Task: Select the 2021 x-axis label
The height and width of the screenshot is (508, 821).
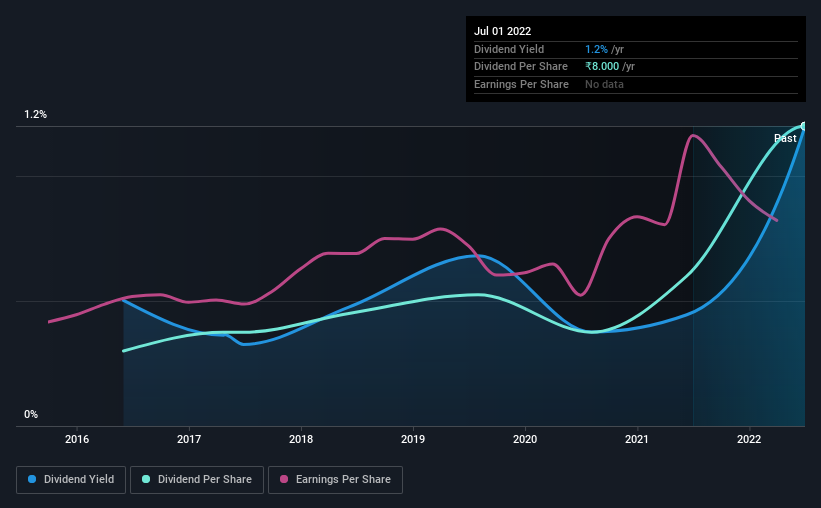Action: point(637,439)
